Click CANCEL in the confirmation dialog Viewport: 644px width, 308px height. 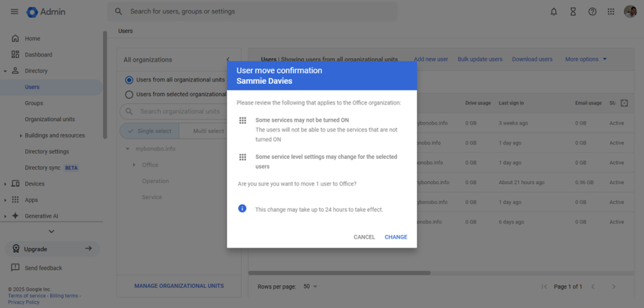point(364,237)
